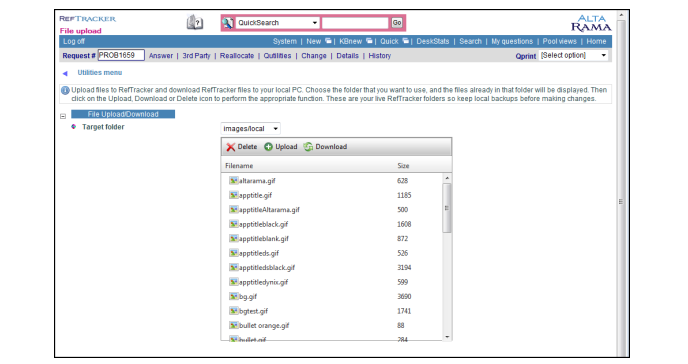This screenshot has width=688, height=364.
Task: Click the Details link
Action: tap(348, 56)
